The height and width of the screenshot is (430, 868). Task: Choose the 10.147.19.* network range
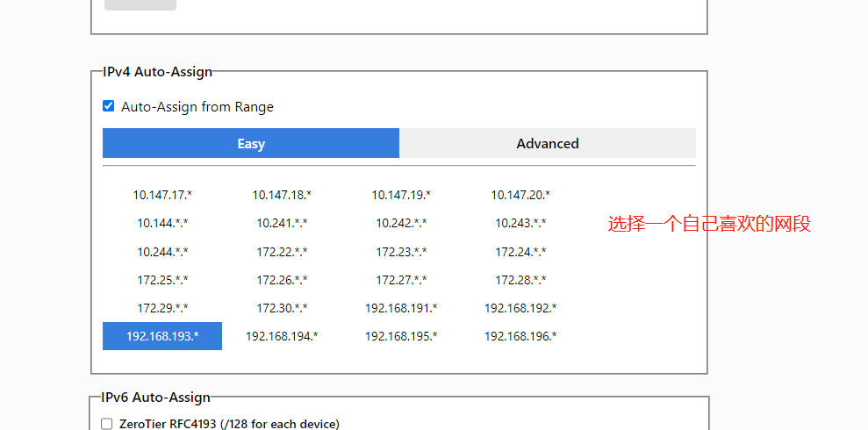click(401, 195)
